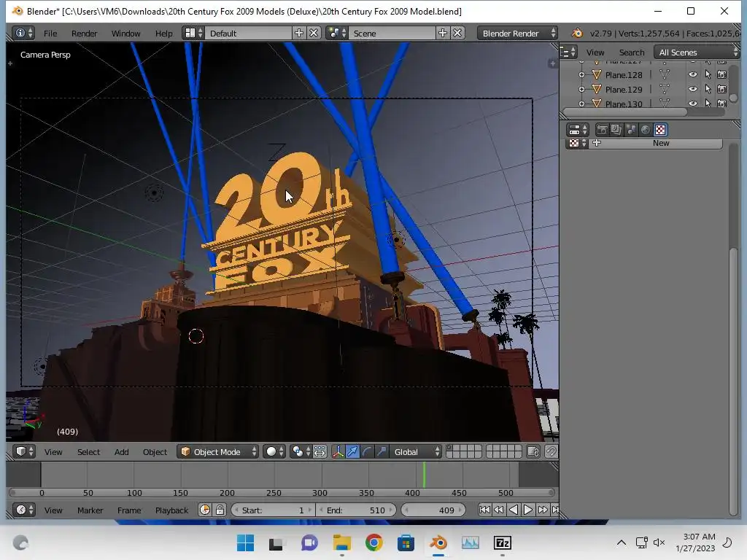Select translate manipulator arrow icon
This screenshot has width=747, height=560.
tap(352, 451)
